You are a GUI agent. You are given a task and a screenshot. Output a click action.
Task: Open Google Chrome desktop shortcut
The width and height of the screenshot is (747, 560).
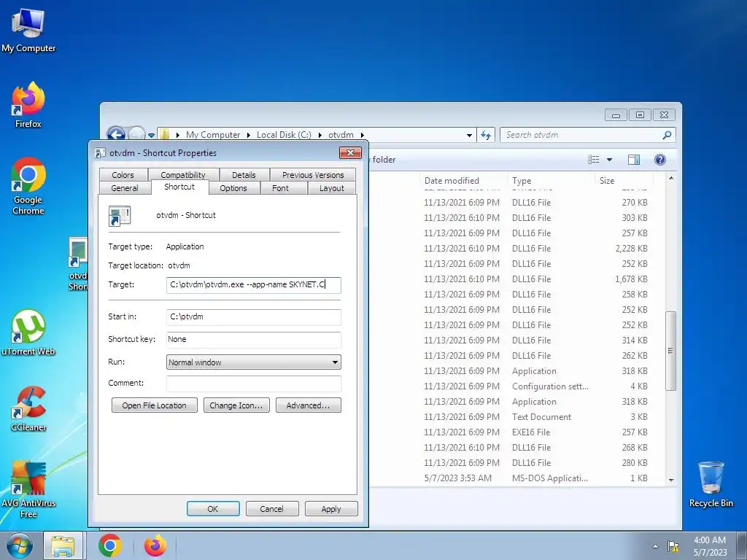(28, 186)
